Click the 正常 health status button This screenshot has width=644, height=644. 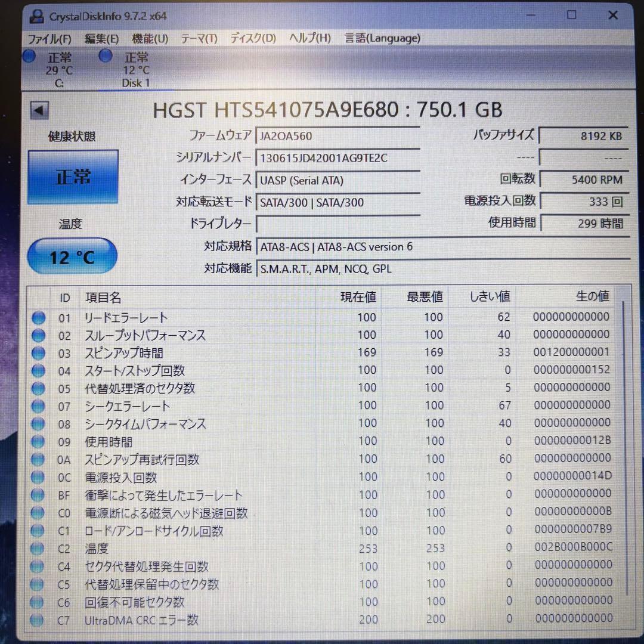72,177
